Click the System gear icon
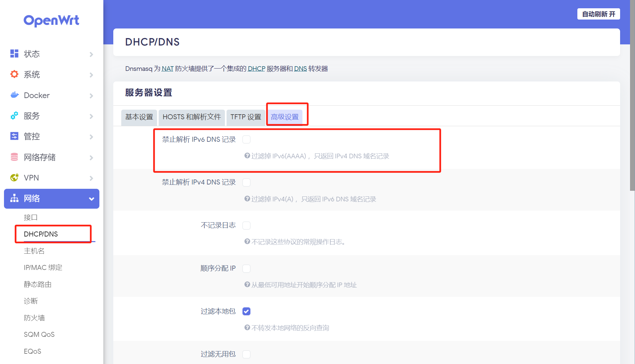This screenshot has height=364, width=635. pyautogui.click(x=14, y=74)
